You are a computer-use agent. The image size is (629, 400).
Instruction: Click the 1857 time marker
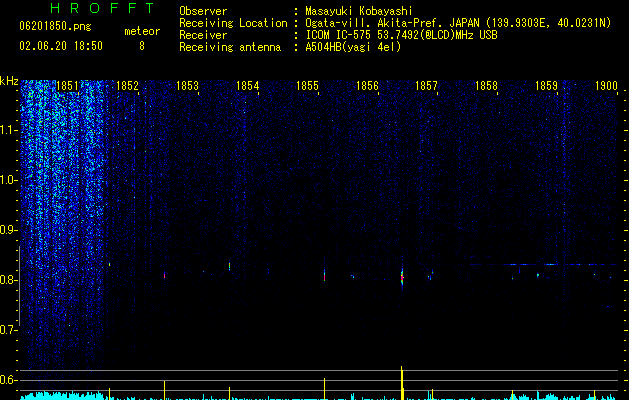[426, 86]
